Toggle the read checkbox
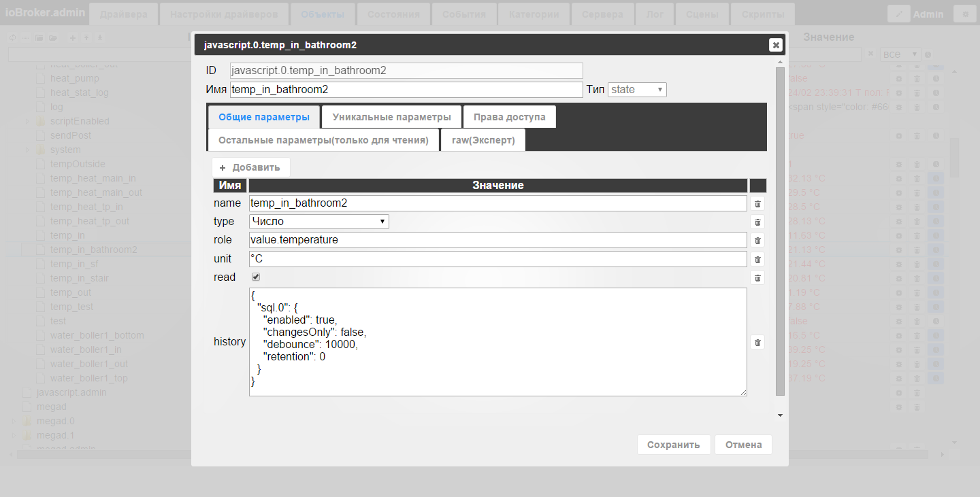This screenshot has height=497, width=980. [x=256, y=277]
